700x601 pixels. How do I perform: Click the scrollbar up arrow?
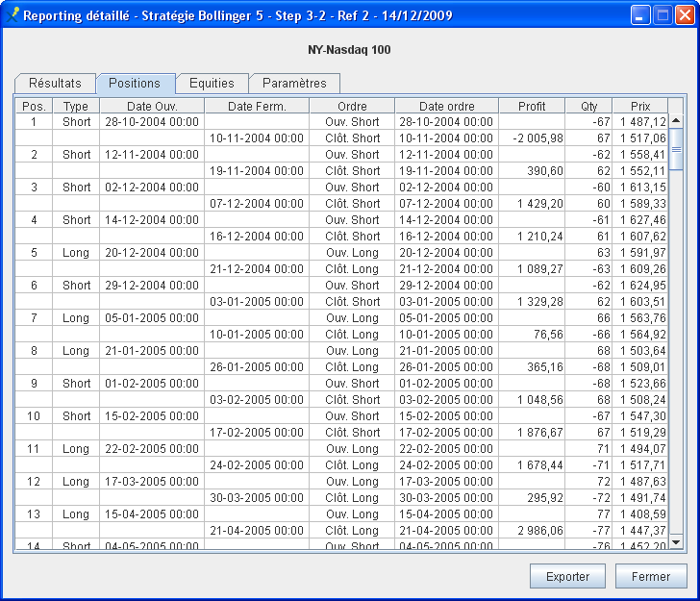pyautogui.click(x=675, y=121)
